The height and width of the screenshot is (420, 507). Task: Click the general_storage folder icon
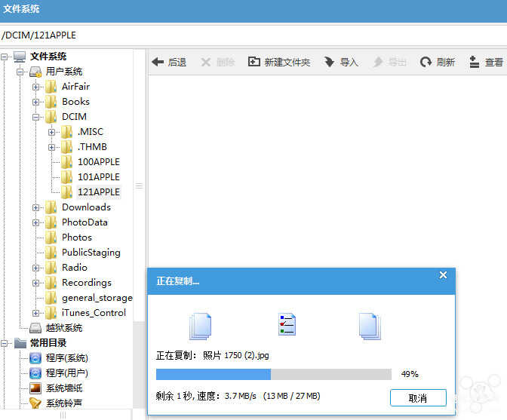click(x=51, y=298)
